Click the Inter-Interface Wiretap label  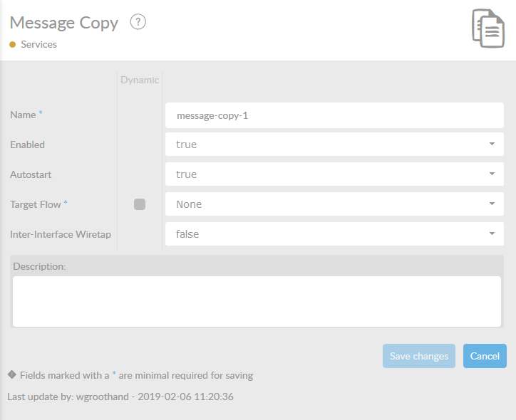pyautogui.click(x=61, y=234)
